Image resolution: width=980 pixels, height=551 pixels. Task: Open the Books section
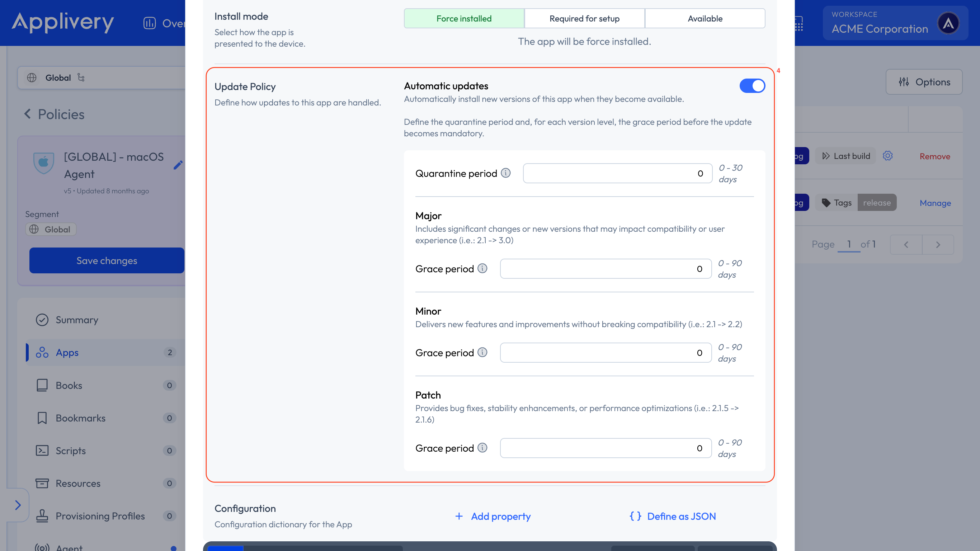105,386
